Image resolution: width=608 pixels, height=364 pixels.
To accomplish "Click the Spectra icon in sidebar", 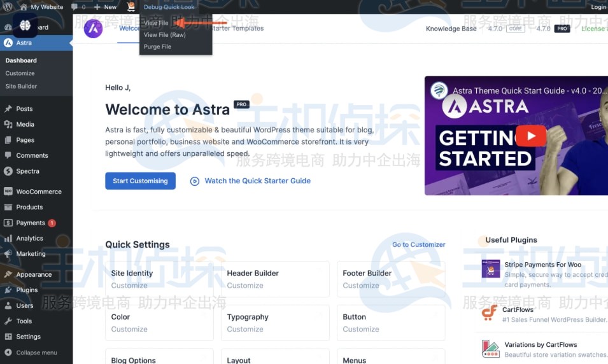I will point(8,171).
